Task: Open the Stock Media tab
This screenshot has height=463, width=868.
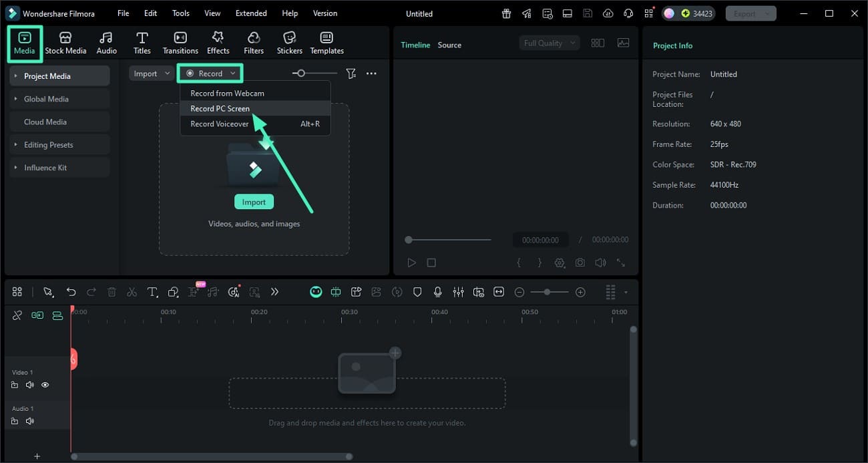Action: point(65,43)
